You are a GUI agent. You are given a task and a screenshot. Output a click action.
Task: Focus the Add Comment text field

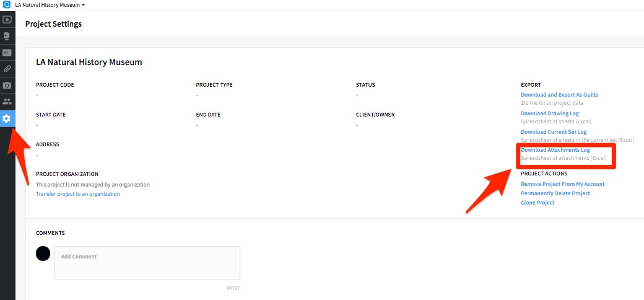[147, 263]
